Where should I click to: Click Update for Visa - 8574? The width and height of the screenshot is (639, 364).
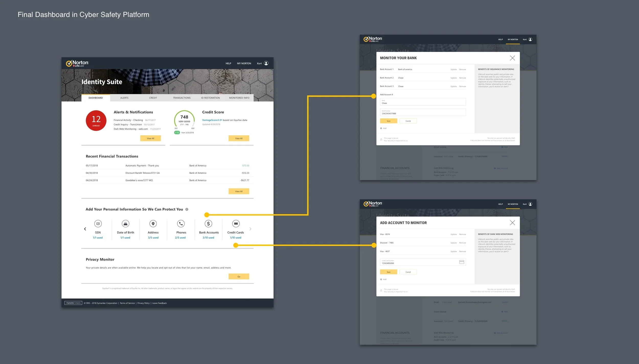click(x=454, y=234)
